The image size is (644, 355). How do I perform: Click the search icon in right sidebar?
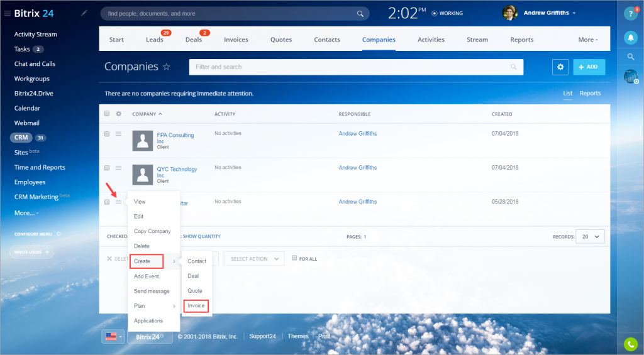click(630, 57)
